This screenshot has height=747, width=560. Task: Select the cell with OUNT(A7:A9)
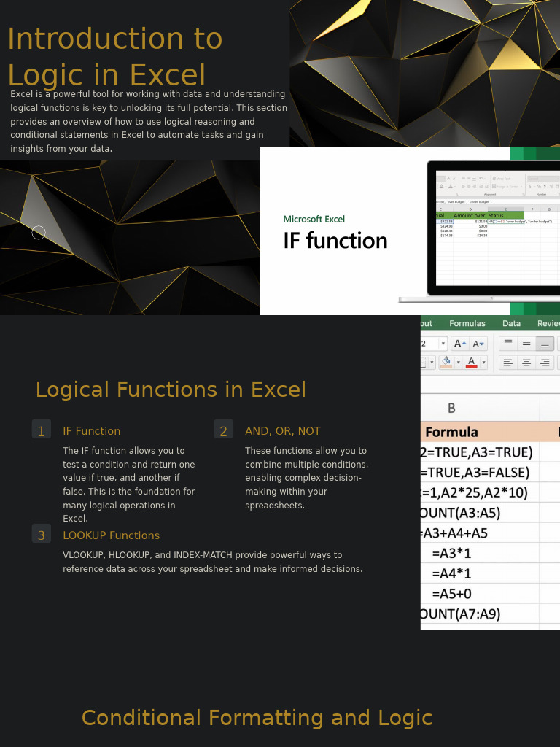coord(480,614)
